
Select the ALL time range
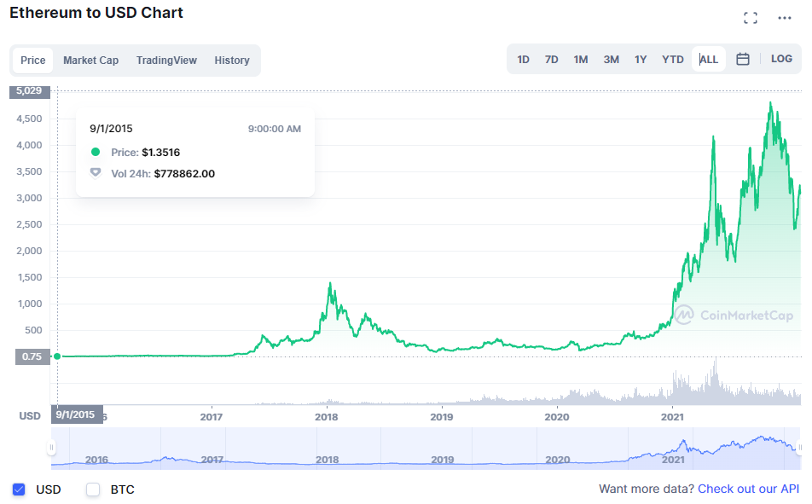709,60
